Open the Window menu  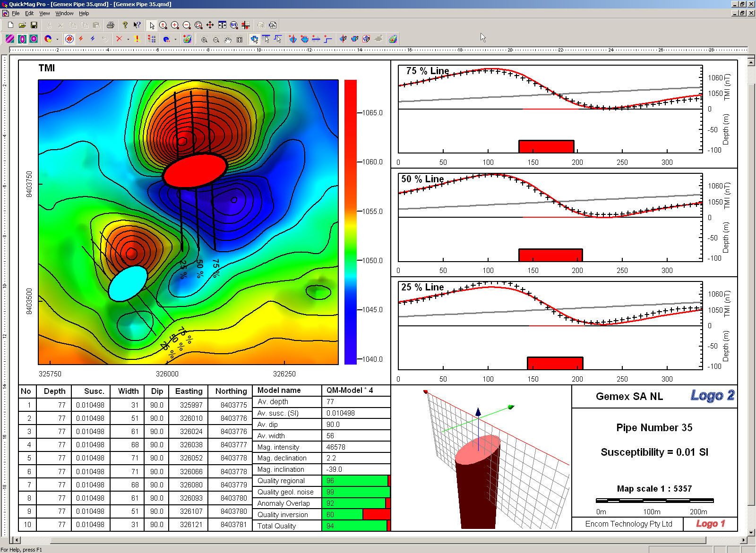[x=64, y=13]
